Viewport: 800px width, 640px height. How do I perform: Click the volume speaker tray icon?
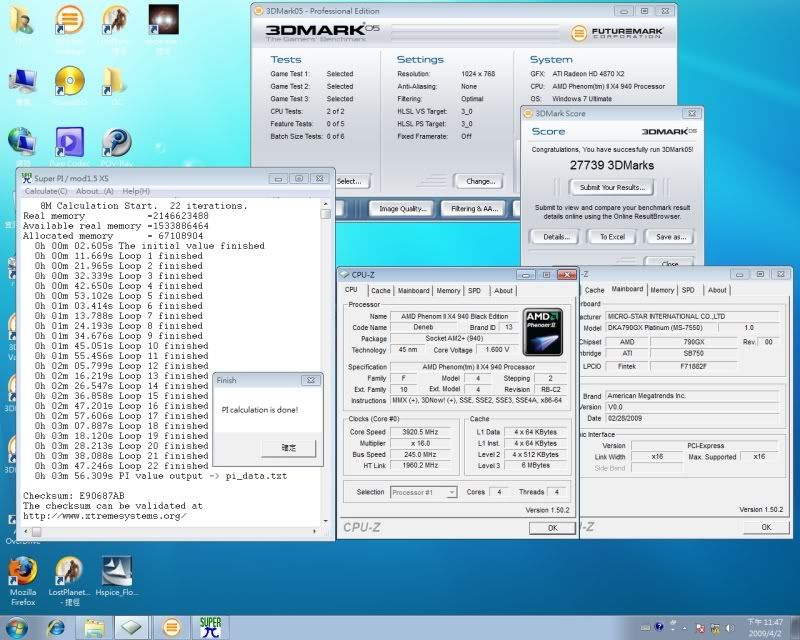[x=730, y=628]
